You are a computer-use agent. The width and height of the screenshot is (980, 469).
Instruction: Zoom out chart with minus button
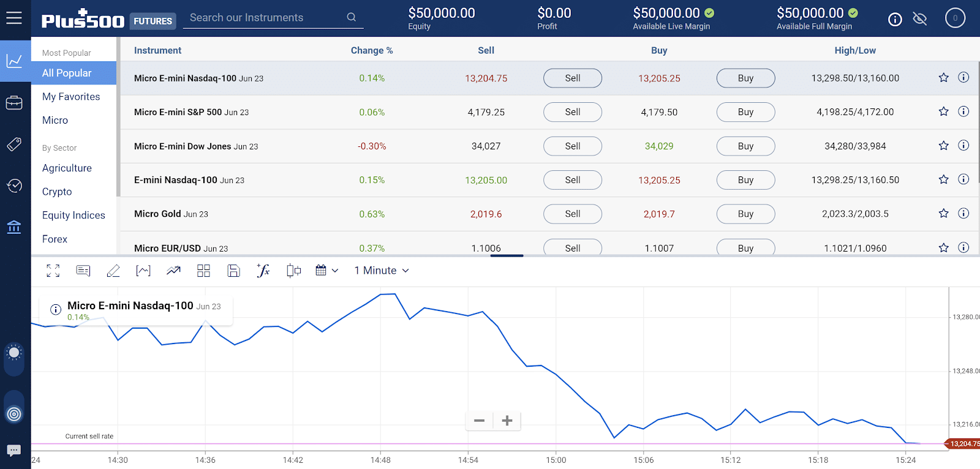(480, 421)
